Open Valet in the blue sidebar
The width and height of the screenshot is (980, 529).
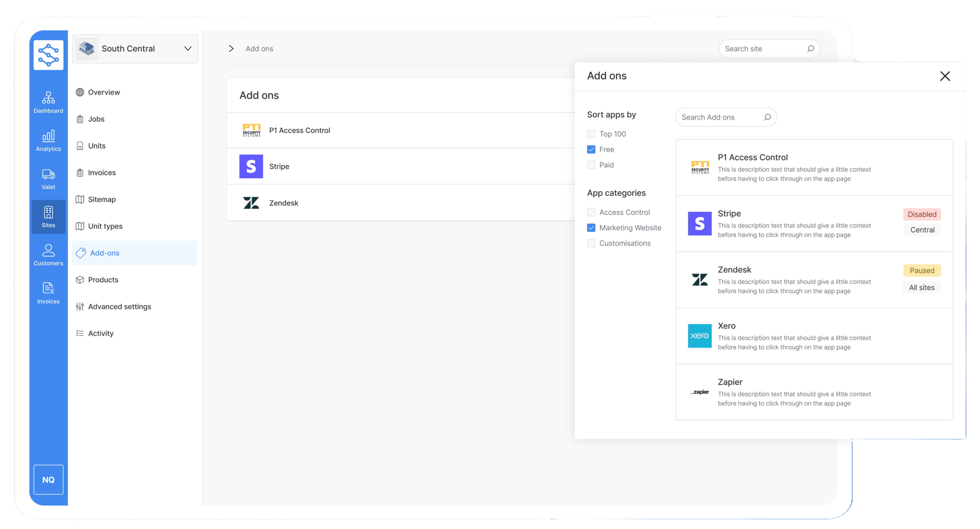[x=49, y=179]
